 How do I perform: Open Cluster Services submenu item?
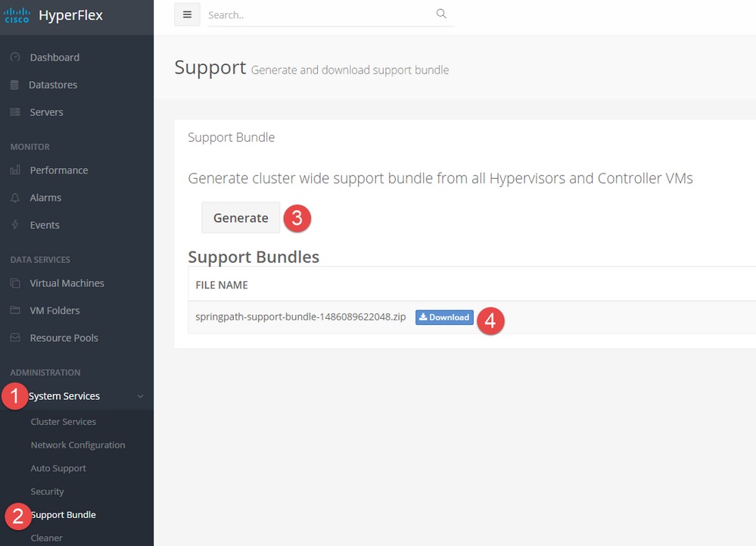point(64,422)
